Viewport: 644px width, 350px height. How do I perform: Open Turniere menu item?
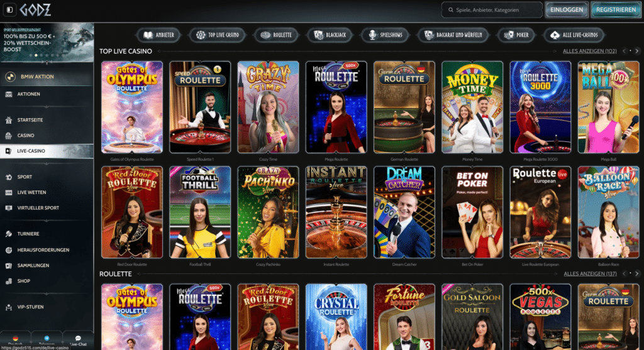28,234
